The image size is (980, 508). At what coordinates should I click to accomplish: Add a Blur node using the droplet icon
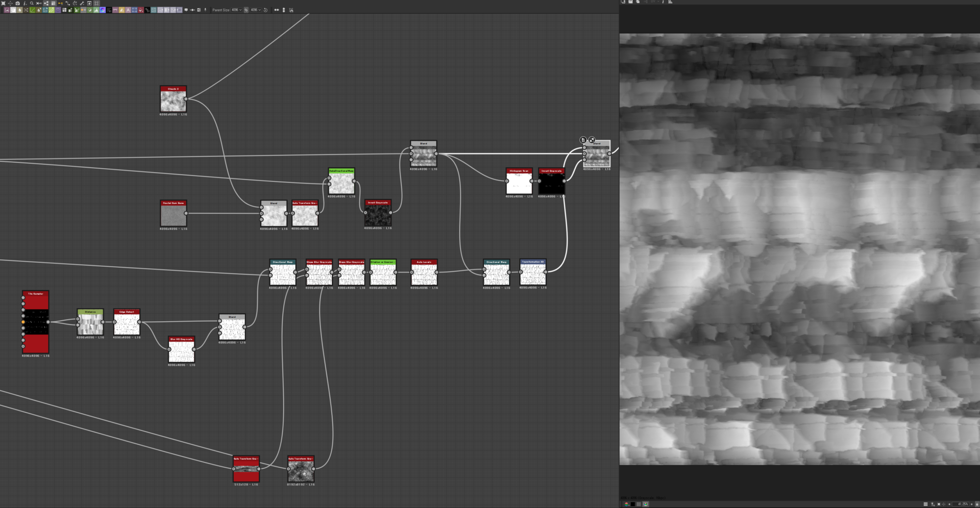[20, 10]
